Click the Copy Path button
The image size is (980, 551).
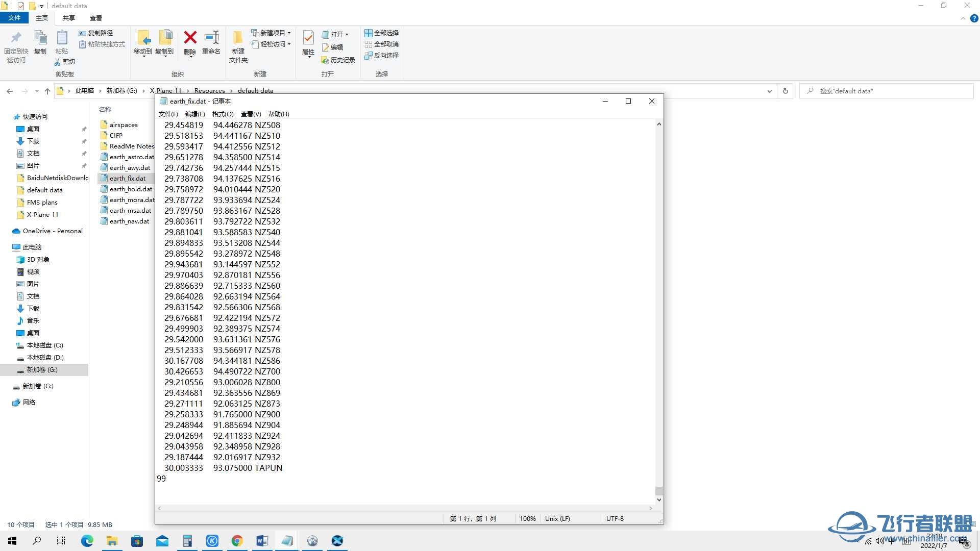click(x=96, y=33)
